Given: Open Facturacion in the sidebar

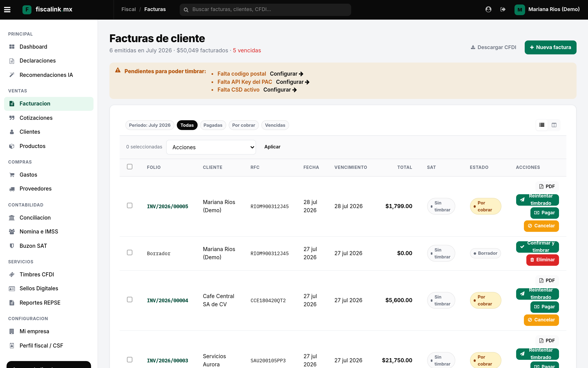Looking at the screenshot, I should pos(49,104).
